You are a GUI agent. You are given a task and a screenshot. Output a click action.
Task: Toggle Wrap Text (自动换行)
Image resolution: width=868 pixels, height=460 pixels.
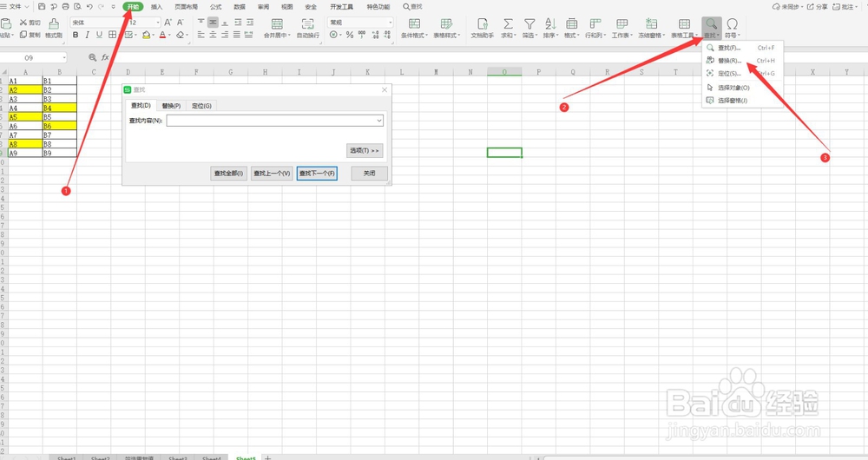[x=308, y=28]
